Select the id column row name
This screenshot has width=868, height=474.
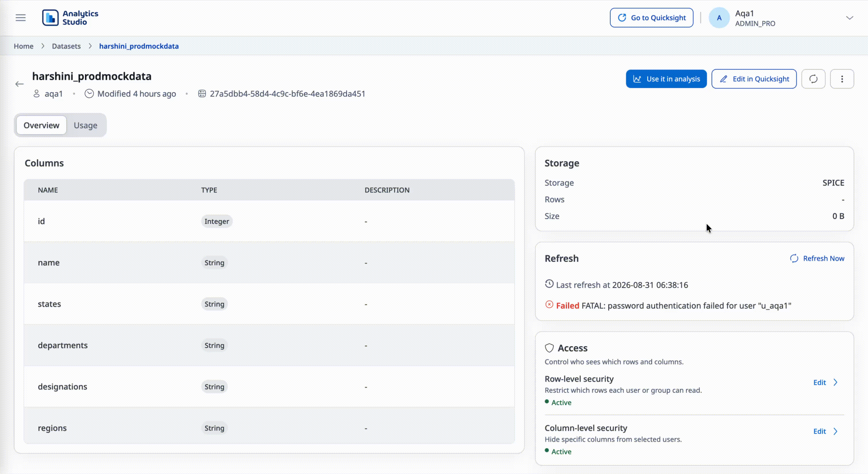41,221
